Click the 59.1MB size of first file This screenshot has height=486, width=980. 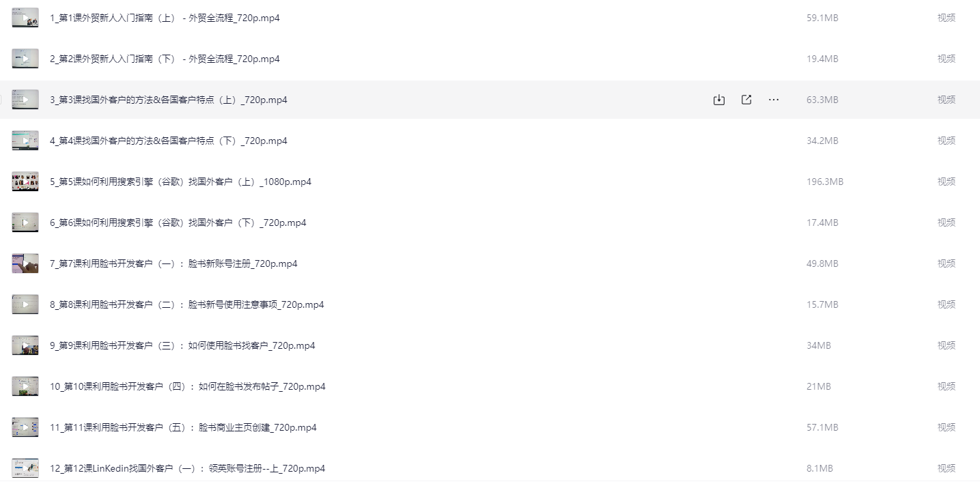coord(822,18)
